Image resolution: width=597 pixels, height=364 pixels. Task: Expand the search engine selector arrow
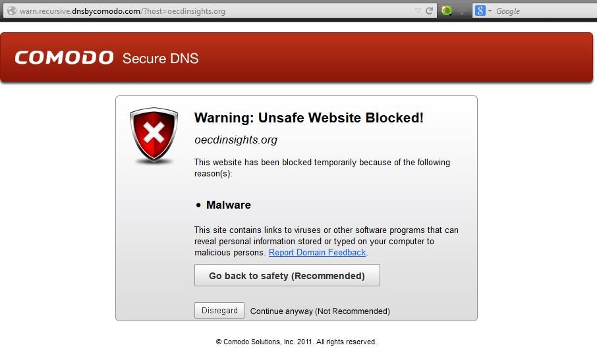(x=490, y=11)
